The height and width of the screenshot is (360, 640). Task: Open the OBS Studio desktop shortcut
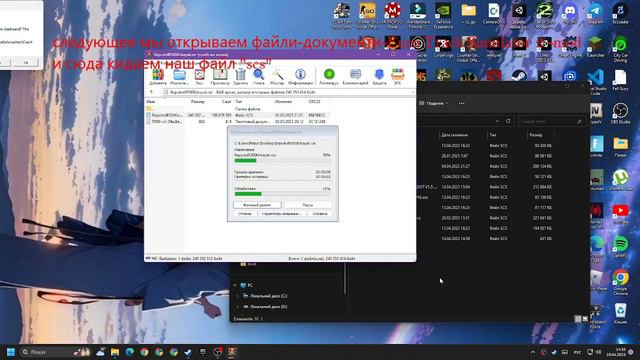(620, 113)
